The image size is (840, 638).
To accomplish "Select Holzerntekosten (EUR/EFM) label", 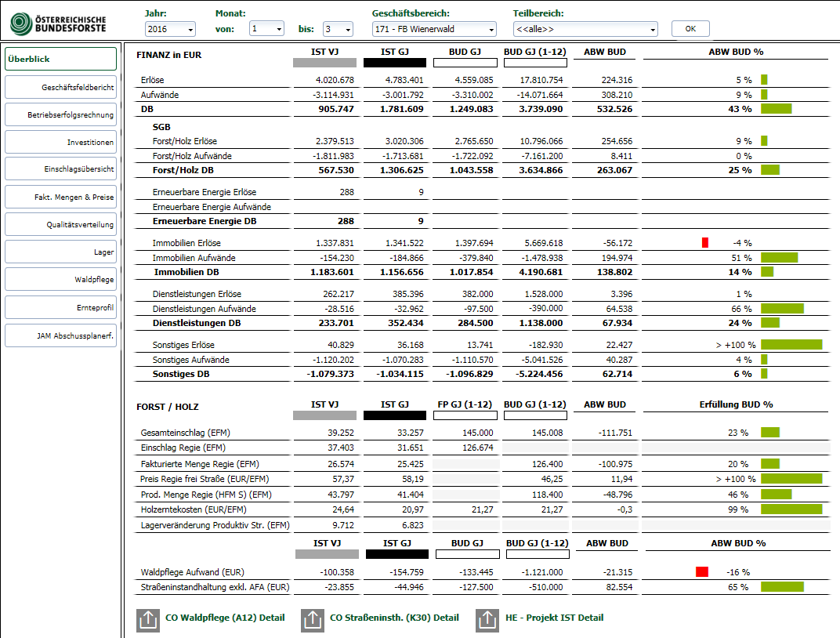I will [194, 509].
